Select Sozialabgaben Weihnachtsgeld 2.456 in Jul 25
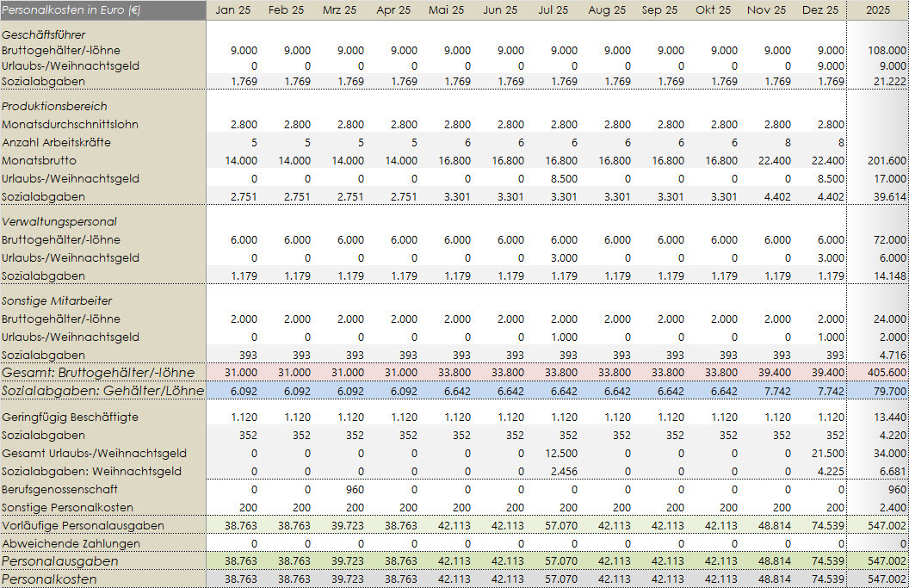This screenshot has width=909, height=588. (x=564, y=472)
